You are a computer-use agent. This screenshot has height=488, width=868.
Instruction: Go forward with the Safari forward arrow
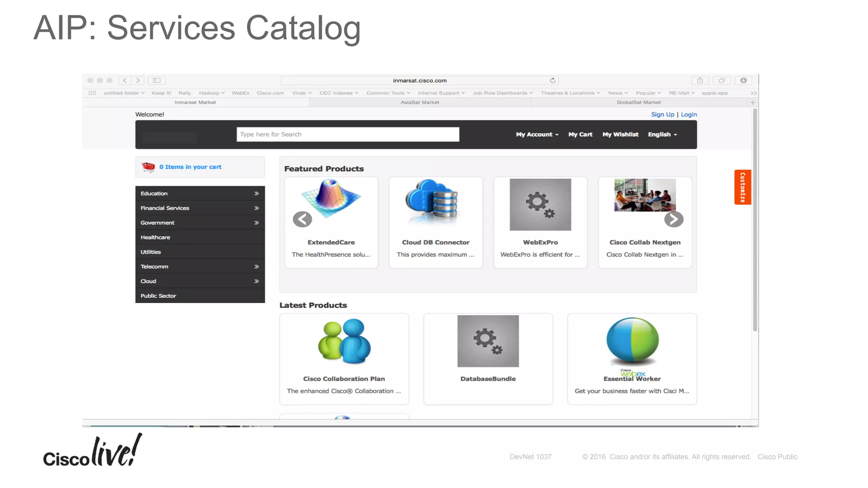pos(138,80)
